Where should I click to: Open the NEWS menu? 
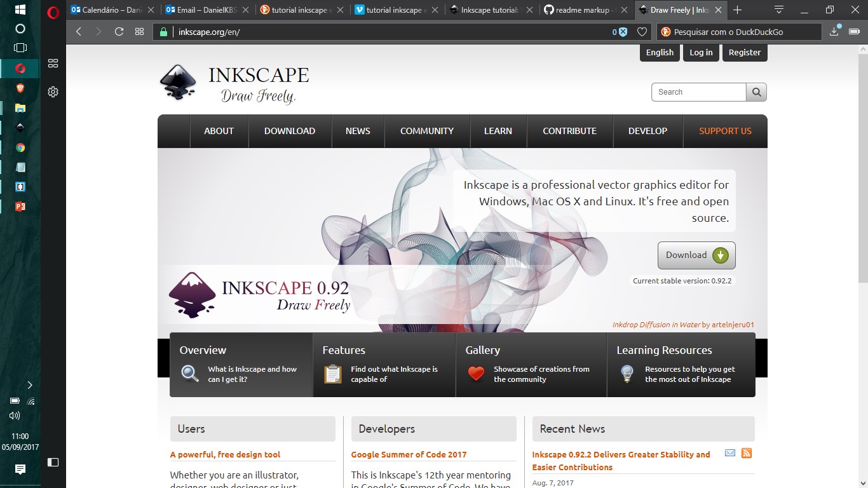(x=358, y=131)
